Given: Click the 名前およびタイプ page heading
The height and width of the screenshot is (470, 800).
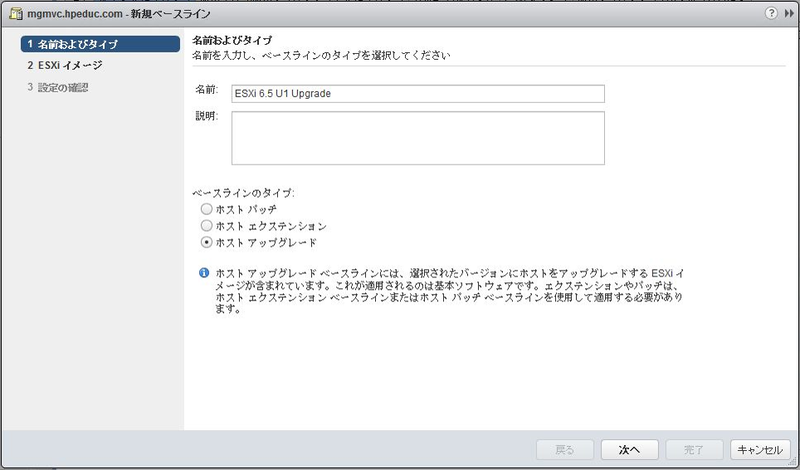Looking at the screenshot, I should pos(232,40).
